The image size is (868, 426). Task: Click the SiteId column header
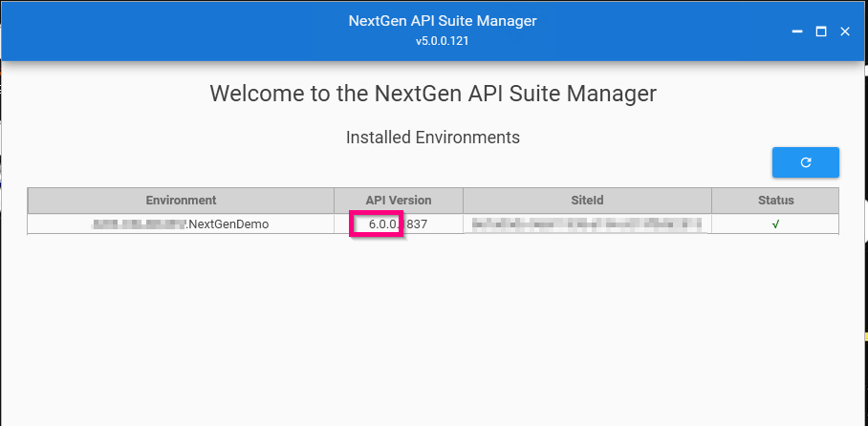[x=587, y=201]
